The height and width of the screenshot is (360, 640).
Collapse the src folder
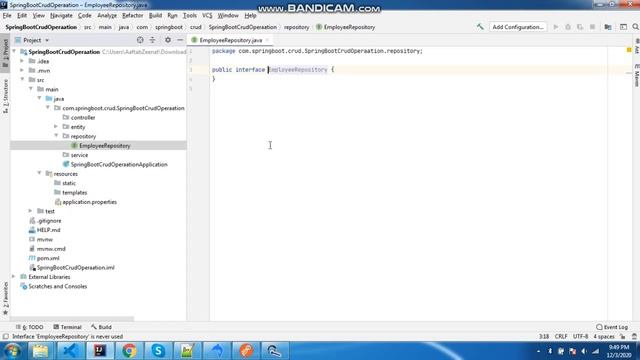(22, 80)
